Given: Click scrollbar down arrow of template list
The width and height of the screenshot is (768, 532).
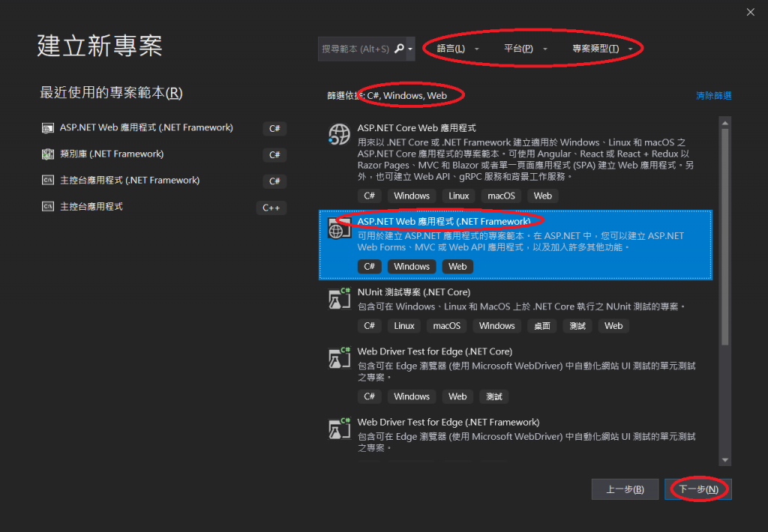Looking at the screenshot, I should pyautogui.click(x=725, y=460).
